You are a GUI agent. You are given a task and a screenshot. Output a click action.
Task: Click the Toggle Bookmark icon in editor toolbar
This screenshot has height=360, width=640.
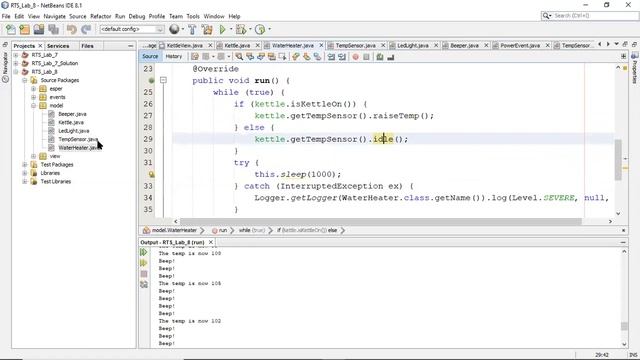[x=317, y=57]
